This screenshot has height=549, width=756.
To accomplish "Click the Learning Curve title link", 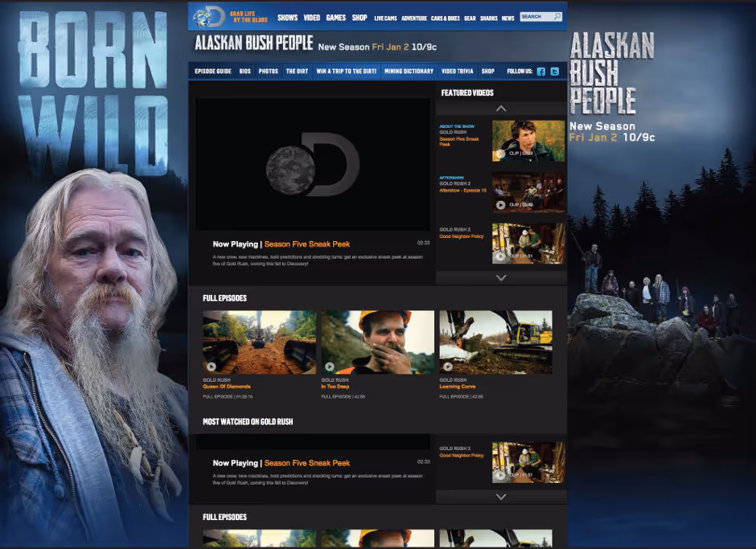I will [x=458, y=387].
